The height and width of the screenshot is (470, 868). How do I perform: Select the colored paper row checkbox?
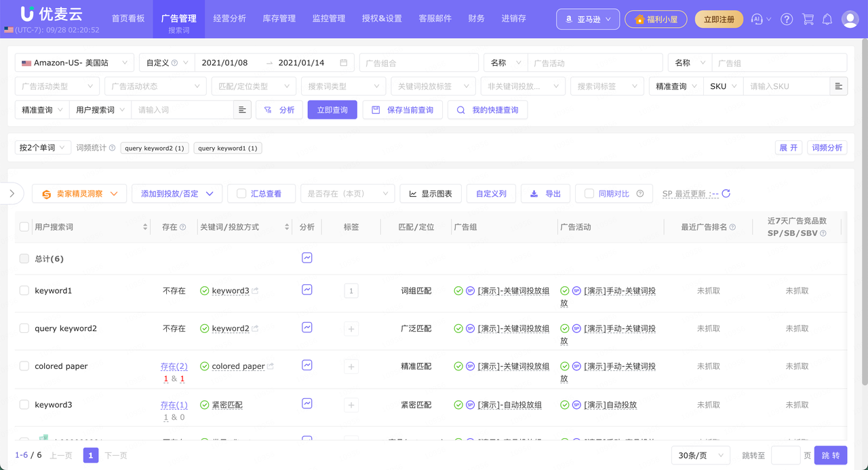[24, 366]
